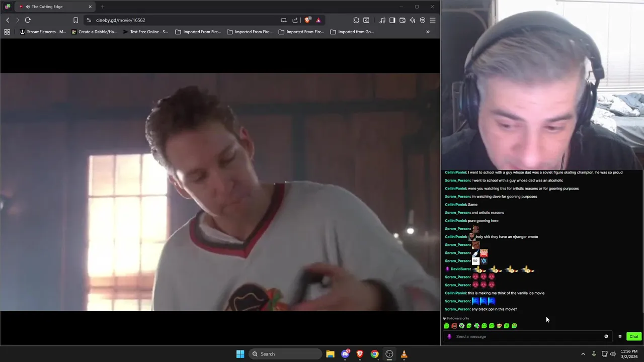Screen dimensions: 644x362
Task: Open VLC media player from the taskbar
Action: click(x=404, y=354)
